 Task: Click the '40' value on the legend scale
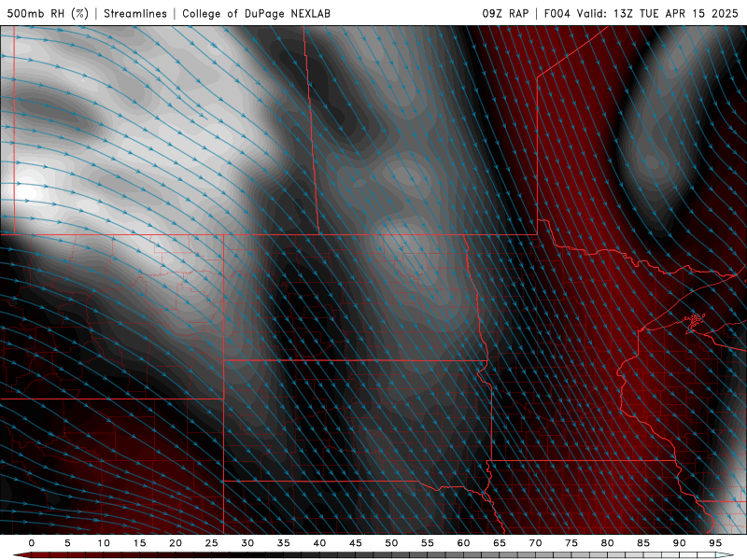click(319, 543)
